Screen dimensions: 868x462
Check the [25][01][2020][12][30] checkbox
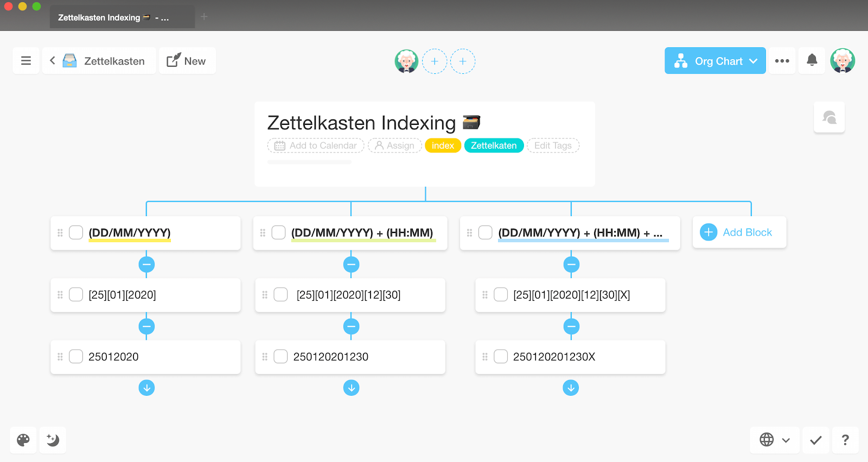coord(280,294)
